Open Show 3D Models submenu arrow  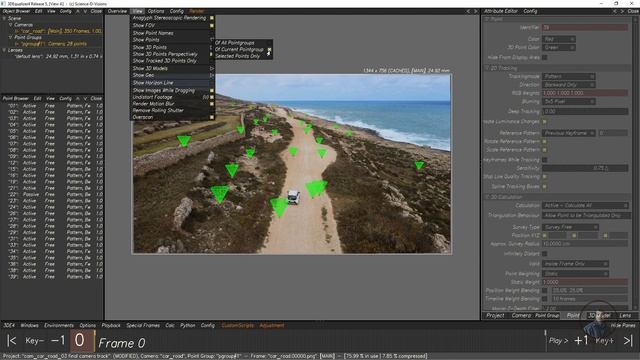[211, 68]
